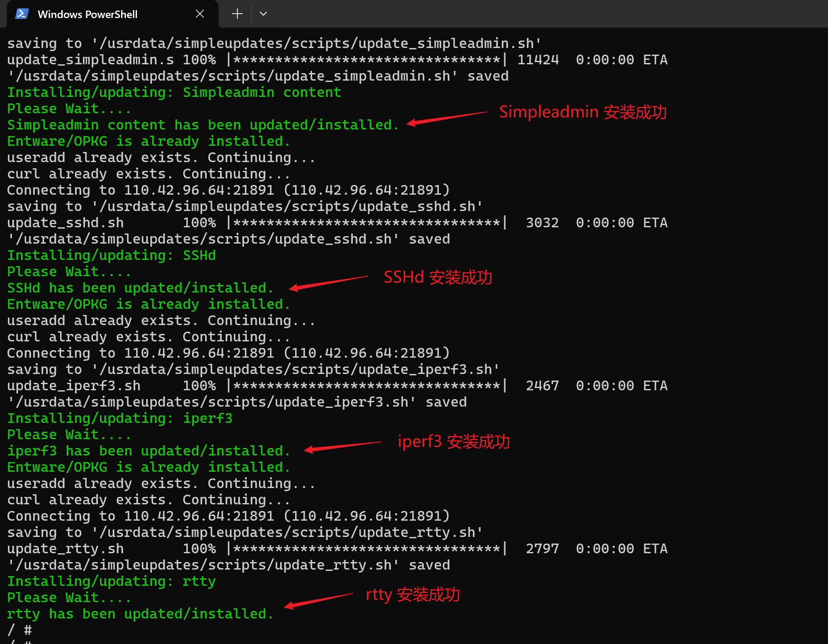Click the line 'Simpleadmin content has been updated/installed.'
This screenshot has height=644, width=828.
(x=203, y=125)
